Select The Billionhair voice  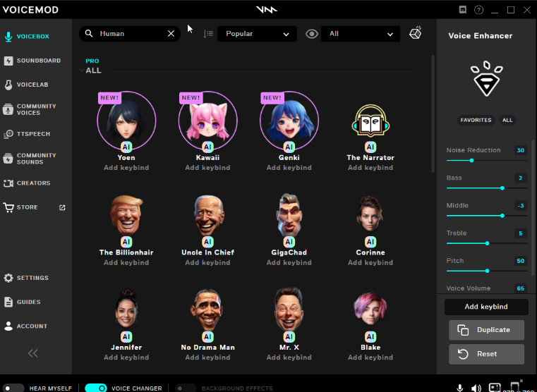coord(126,216)
